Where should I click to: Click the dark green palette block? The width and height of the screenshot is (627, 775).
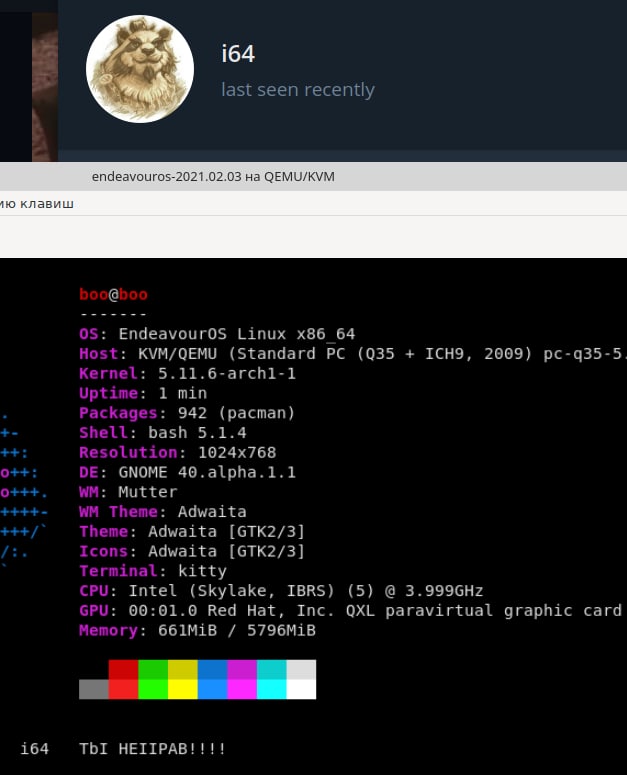pos(153,669)
